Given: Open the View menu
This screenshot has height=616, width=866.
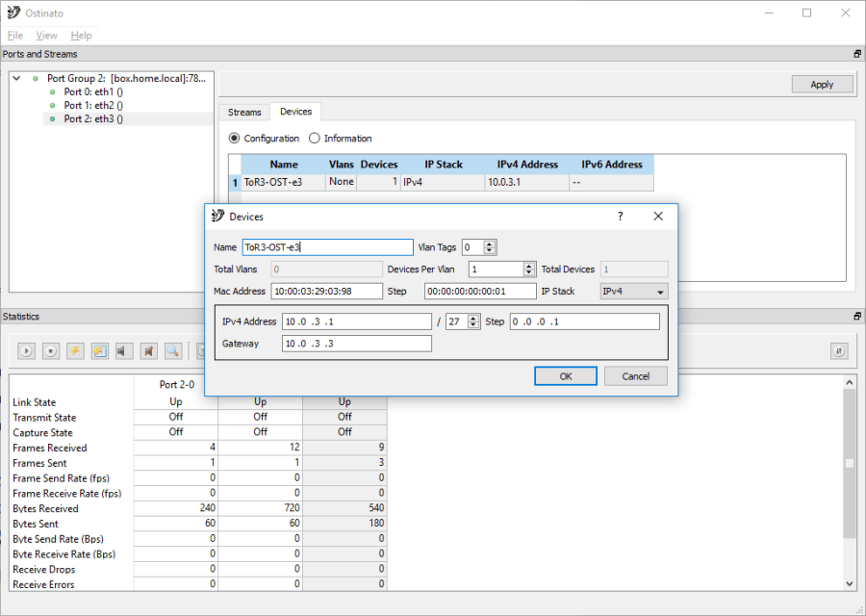Looking at the screenshot, I should click(x=46, y=36).
